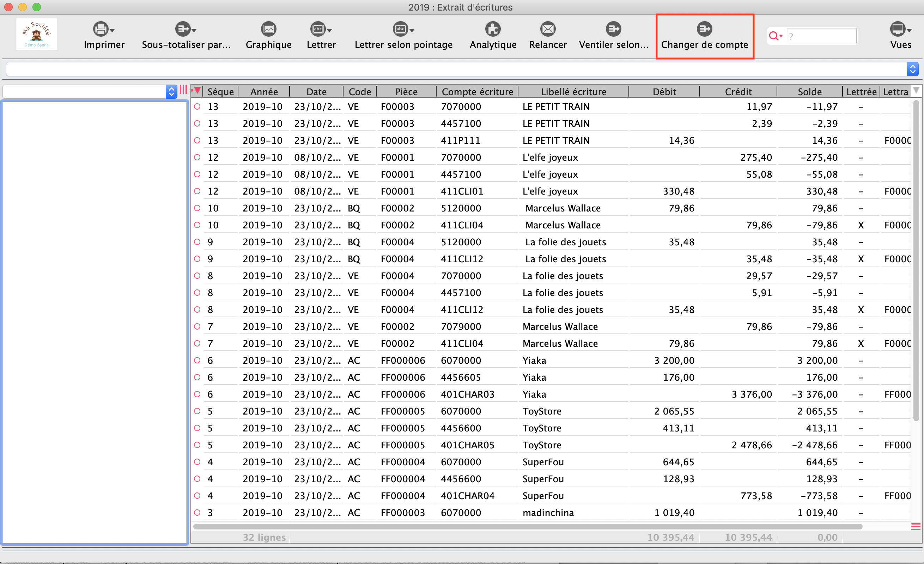Image resolution: width=924 pixels, height=564 pixels.
Task: Click inside the empty left panel list
Action: pyautogui.click(x=95, y=322)
